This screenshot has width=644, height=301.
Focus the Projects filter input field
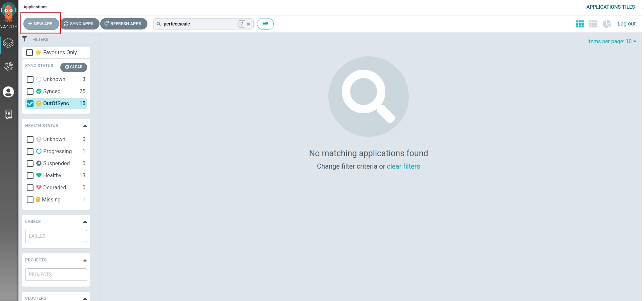click(56, 275)
